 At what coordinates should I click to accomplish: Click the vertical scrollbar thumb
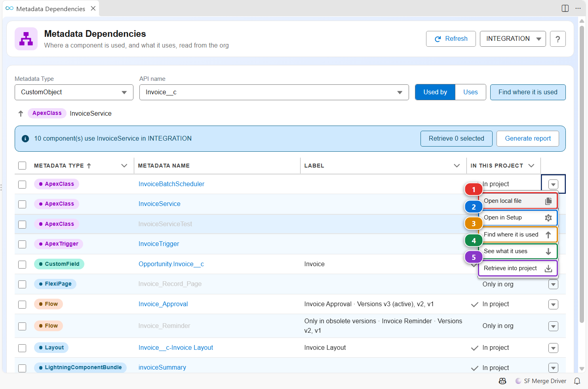coord(582,174)
